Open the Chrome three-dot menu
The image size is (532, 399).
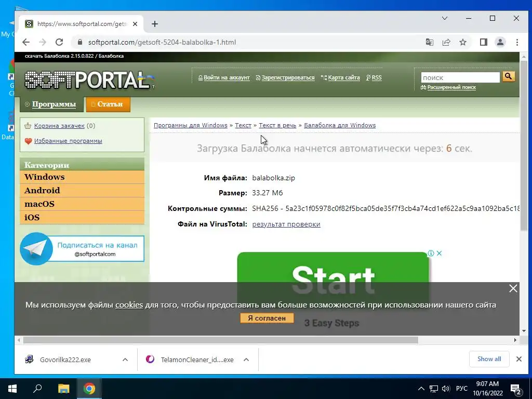pyautogui.click(x=517, y=42)
